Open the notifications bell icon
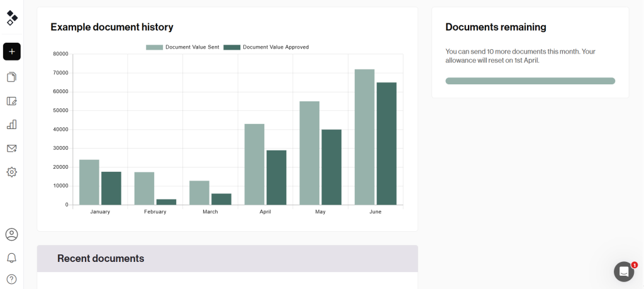 [11, 258]
